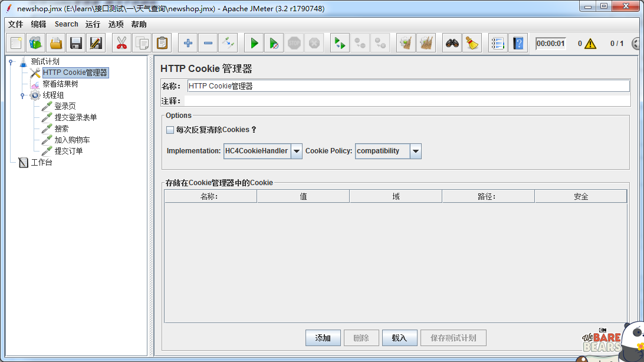
Task: Click the Shutdown icon in toolbar
Action: (x=314, y=43)
